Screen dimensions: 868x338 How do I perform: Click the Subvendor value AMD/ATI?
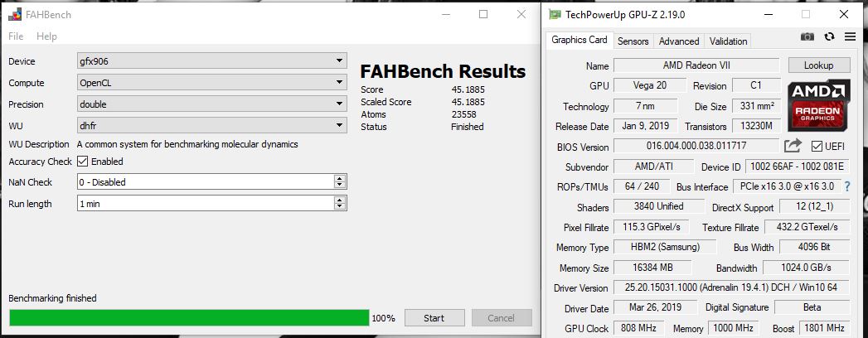(653, 167)
